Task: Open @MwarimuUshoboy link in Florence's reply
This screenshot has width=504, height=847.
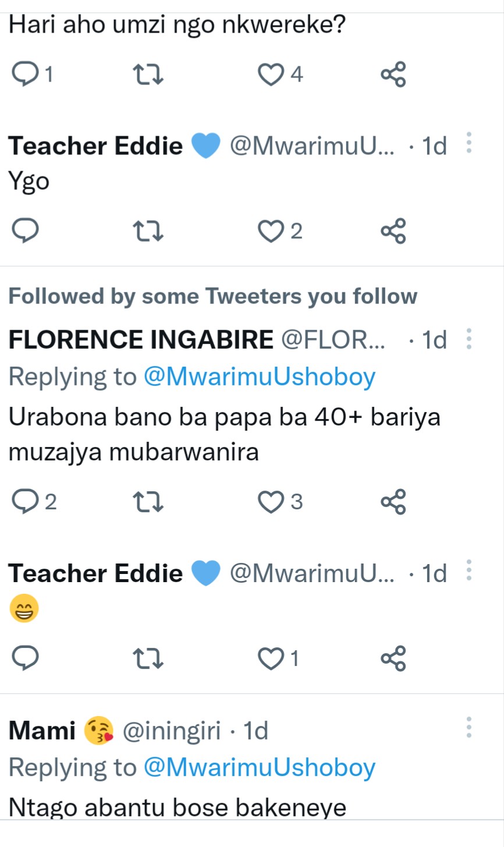Action: pyautogui.click(x=259, y=377)
